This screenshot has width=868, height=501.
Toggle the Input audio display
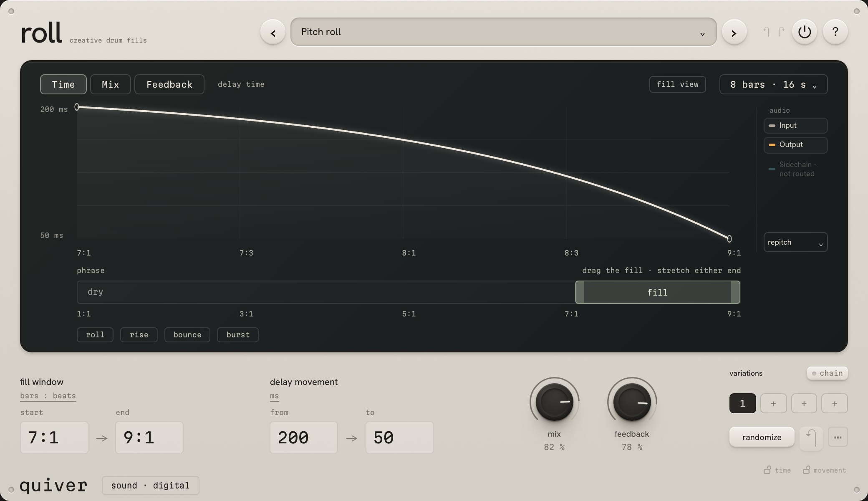tap(795, 126)
